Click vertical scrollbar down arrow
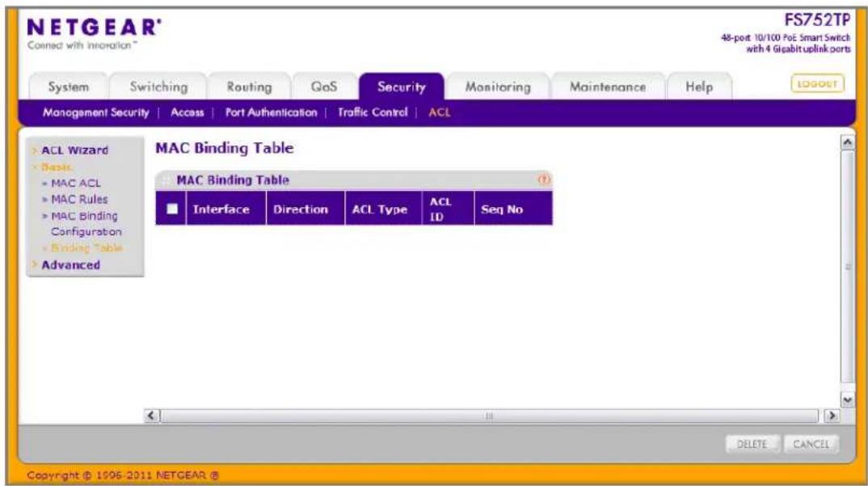 pyautogui.click(x=848, y=399)
